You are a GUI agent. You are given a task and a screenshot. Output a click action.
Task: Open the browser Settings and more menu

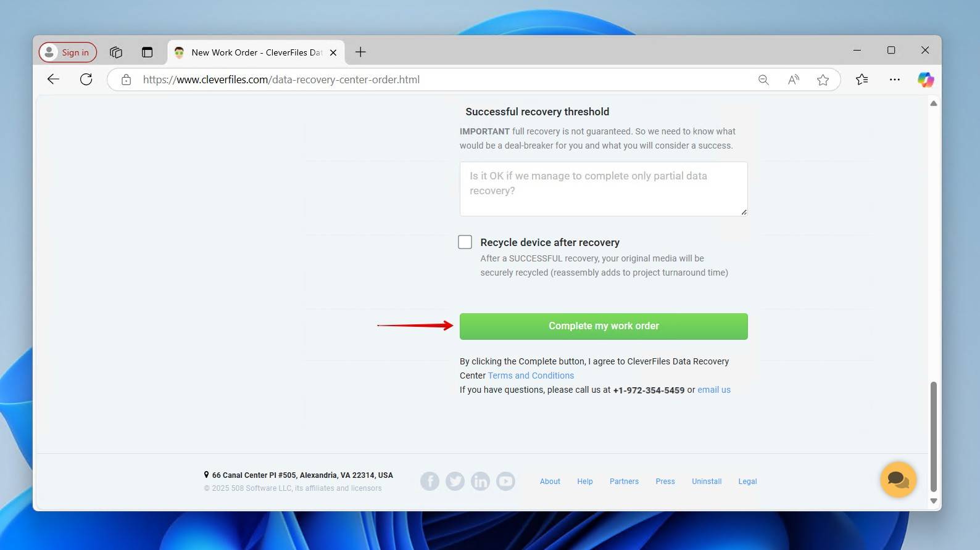(x=894, y=80)
